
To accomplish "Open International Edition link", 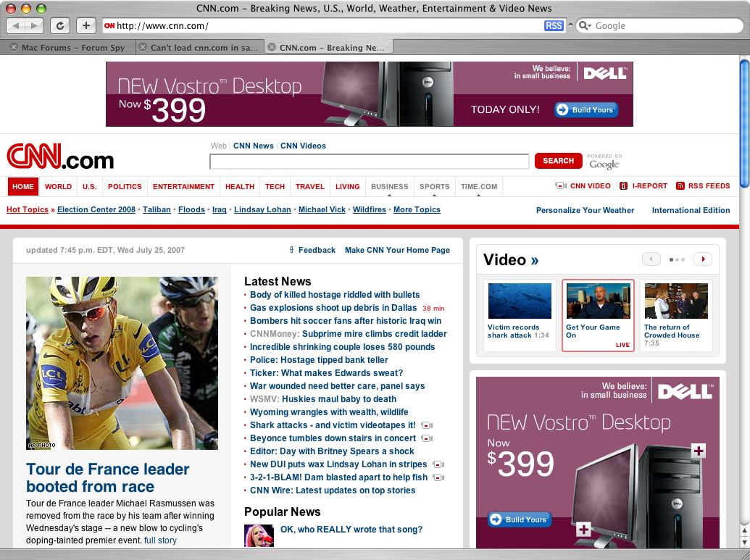I will 691,210.
